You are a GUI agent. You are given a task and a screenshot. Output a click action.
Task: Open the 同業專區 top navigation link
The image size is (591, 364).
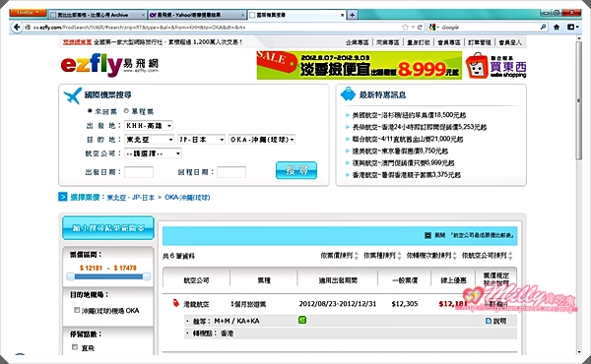coord(388,42)
